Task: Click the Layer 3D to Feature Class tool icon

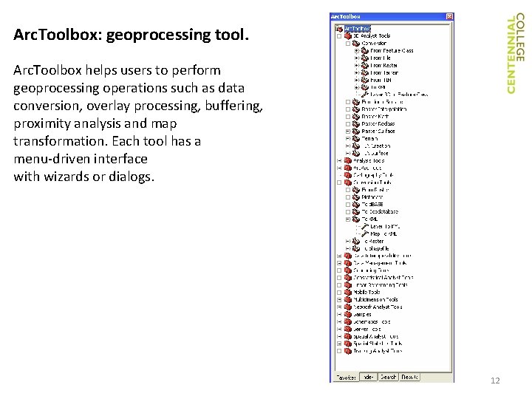Action: click(365, 95)
